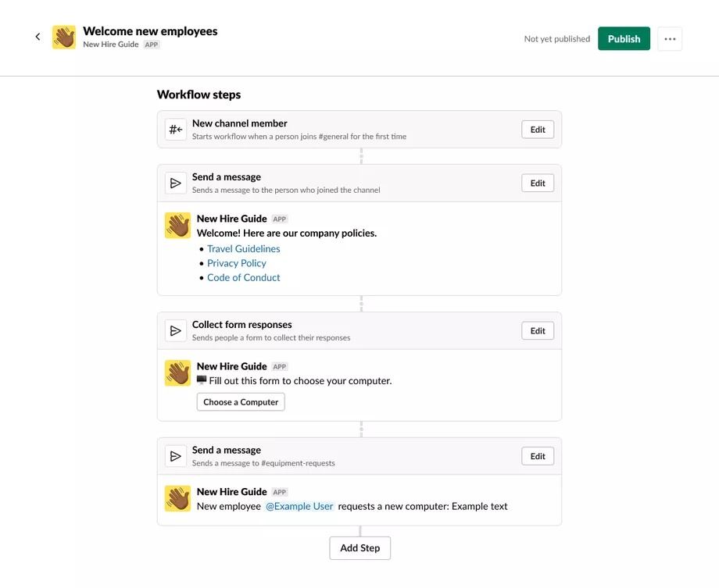Edit the Collect form responses step
The height and width of the screenshot is (588, 719).
pyautogui.click(x=538, y=331)
